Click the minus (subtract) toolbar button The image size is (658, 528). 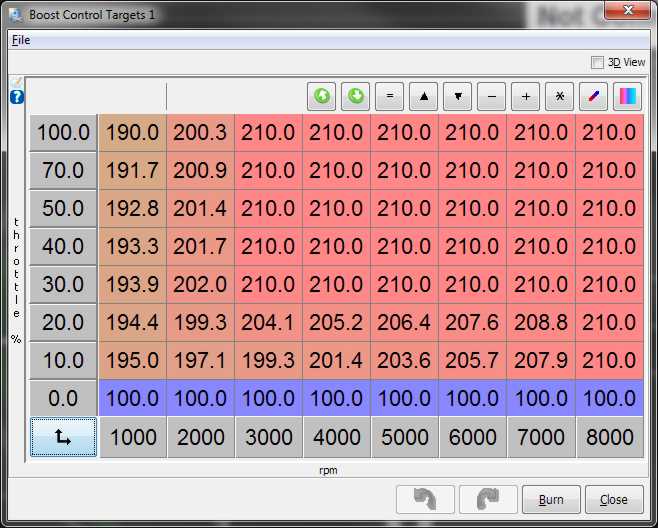point(491,96)
